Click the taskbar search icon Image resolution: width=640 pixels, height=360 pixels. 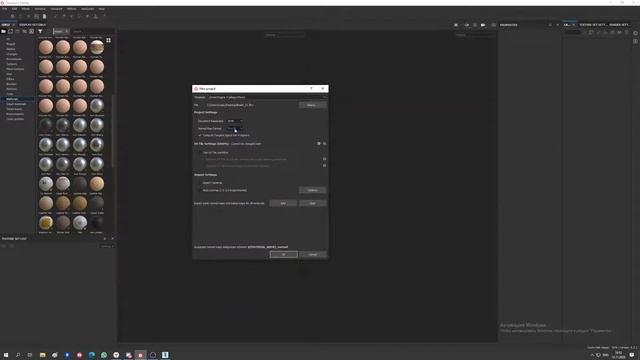[18, 355]
